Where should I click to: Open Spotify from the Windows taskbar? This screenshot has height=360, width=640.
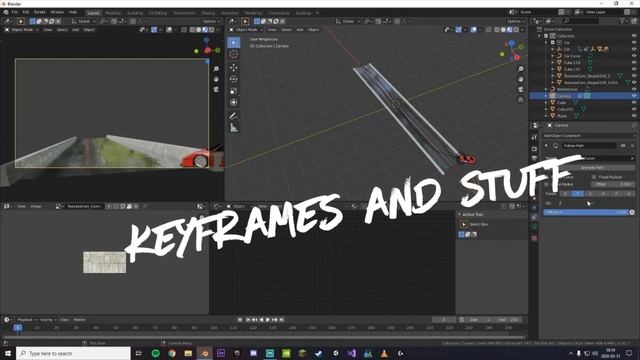point(156,353)
